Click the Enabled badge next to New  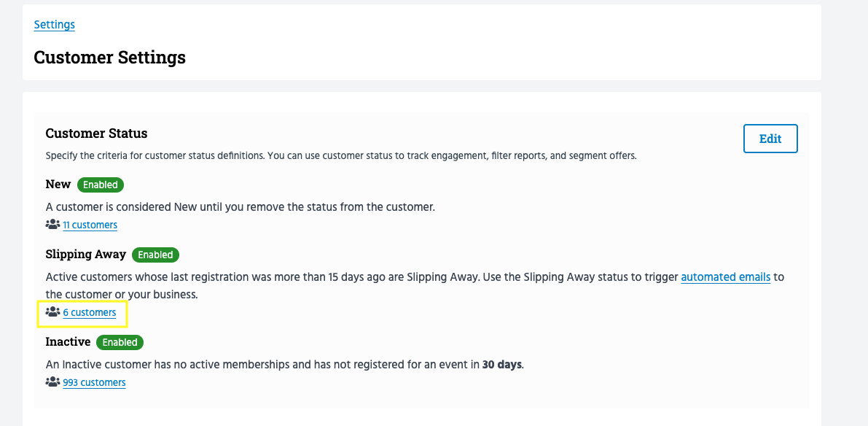(x=101, y=185)
